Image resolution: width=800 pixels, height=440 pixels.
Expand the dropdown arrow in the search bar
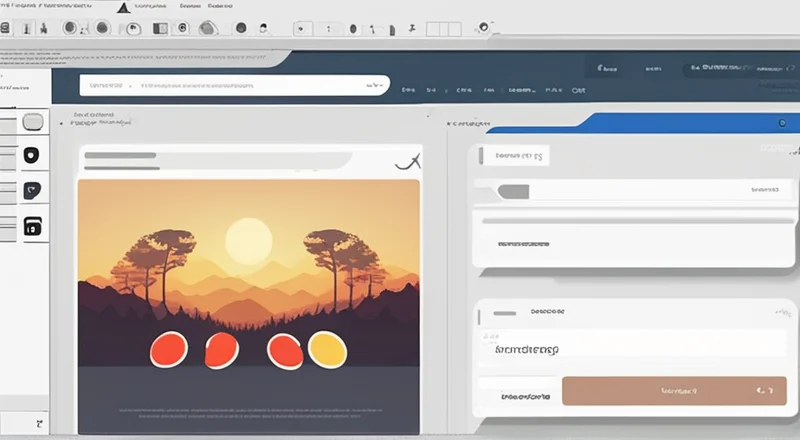tap(375, 87)
